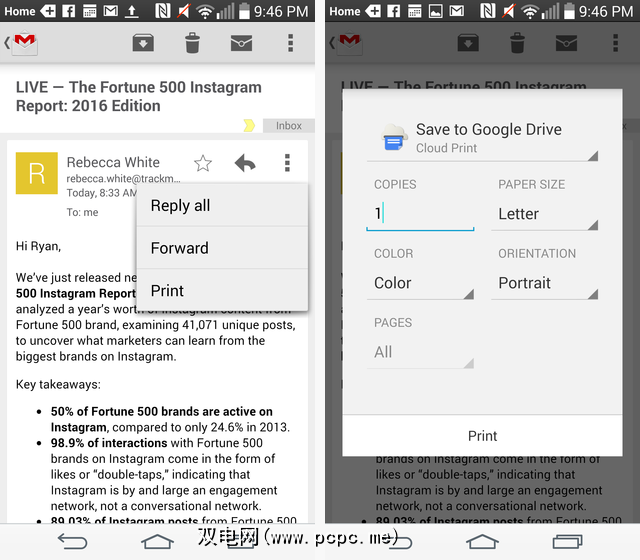Star the message from Rebecca White
This screenshot has height=560, width=640.
(203, 163)
